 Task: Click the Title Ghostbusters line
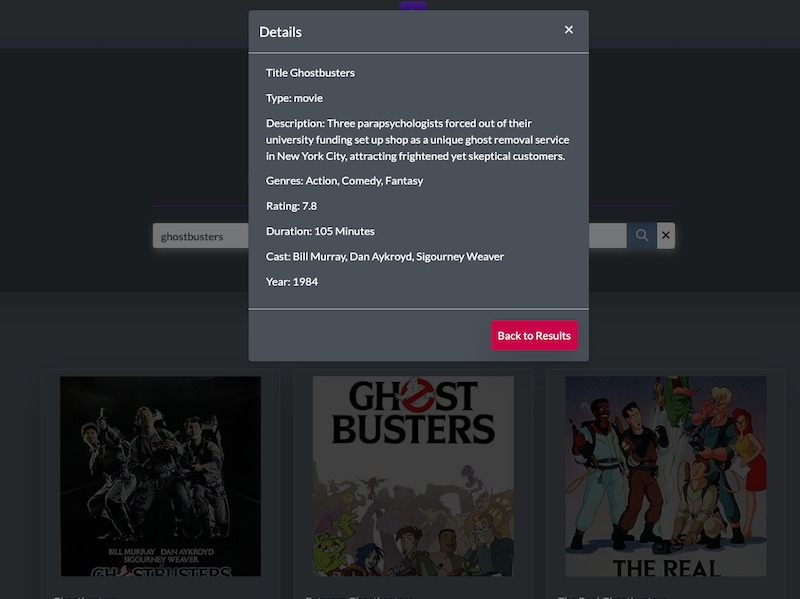(310, 73)
